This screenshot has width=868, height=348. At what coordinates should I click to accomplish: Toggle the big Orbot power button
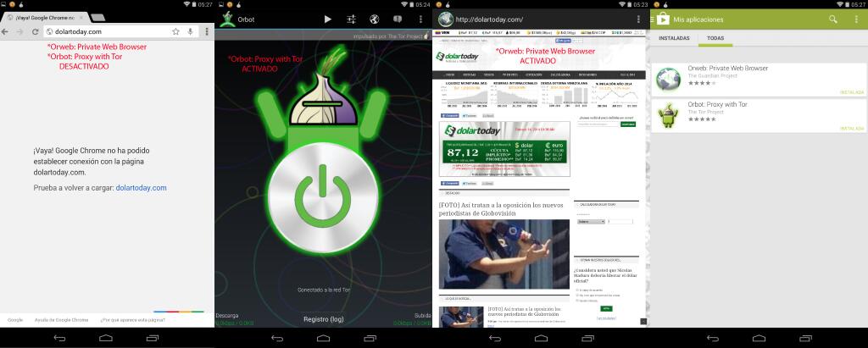323,199
